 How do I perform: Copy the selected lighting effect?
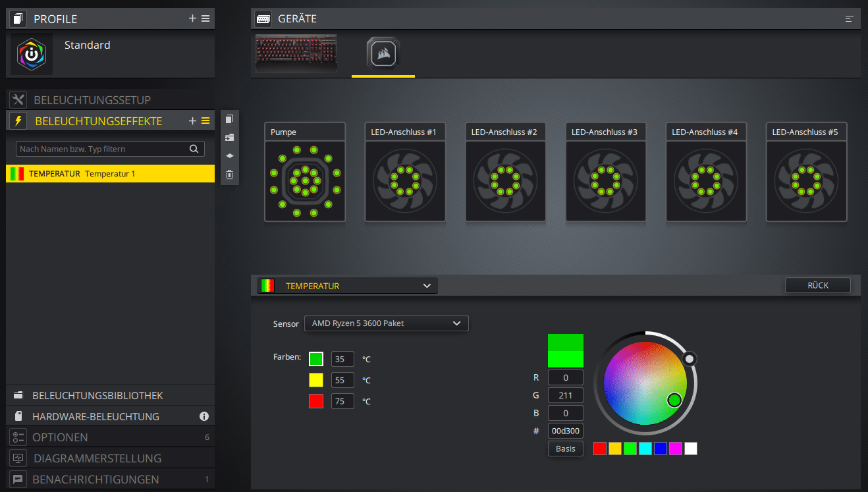[229, 119]
